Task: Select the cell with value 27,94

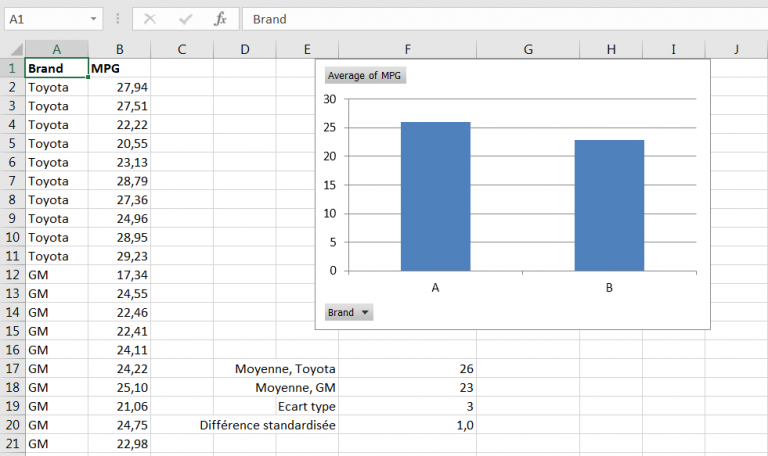Action: click(120, 87)
